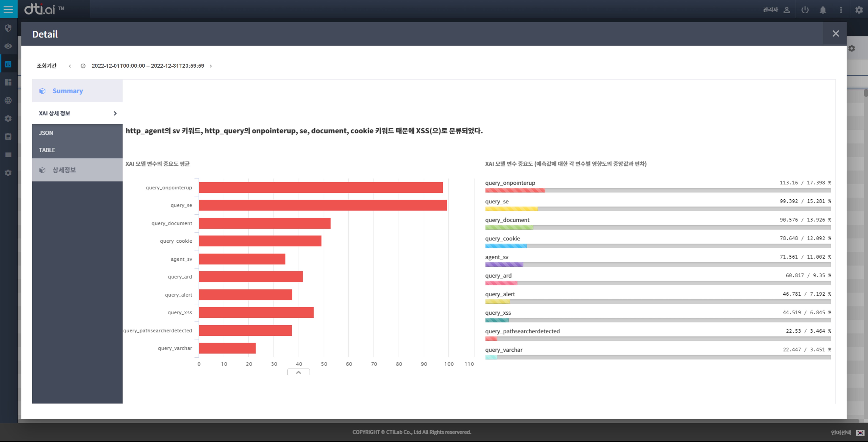Select the clipboard report icon in sidebar

(x=8, y=136)
